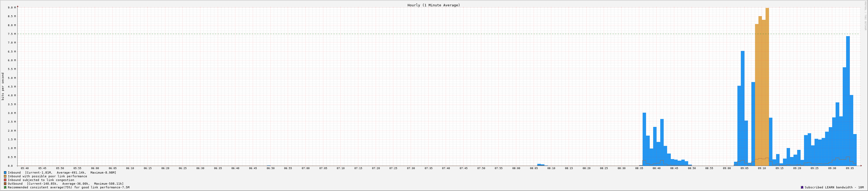Click the purple Subscribed LEARN bandwidth marker
This screenshot has height=191, width=868.
tap(802, 187)
